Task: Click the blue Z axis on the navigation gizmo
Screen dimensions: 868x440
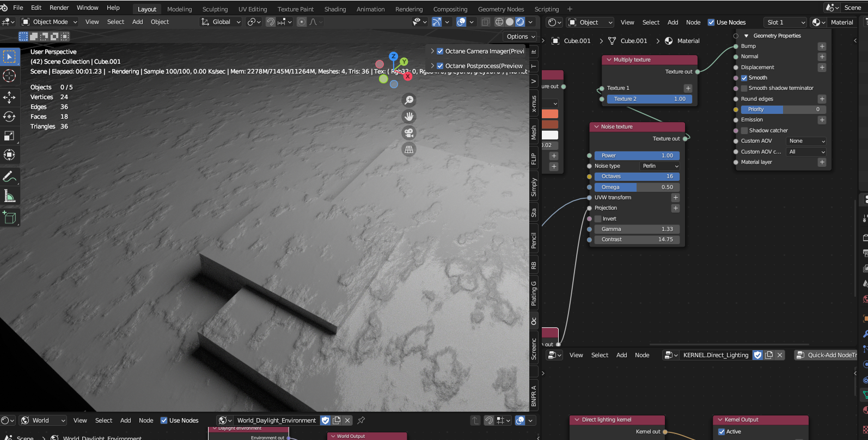Action: tap(393, 56)
